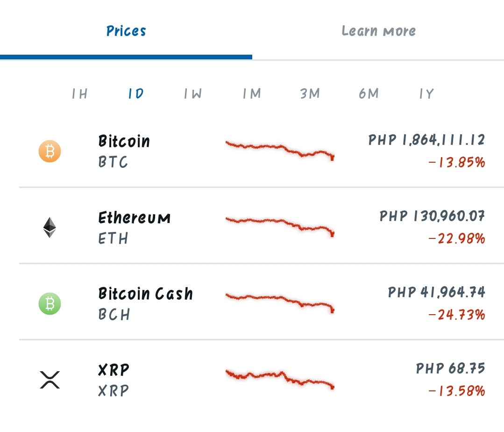The image size is (504, 432).
Task: Tap the orange Bitcoin coin icon
Action: pos(50,151)
